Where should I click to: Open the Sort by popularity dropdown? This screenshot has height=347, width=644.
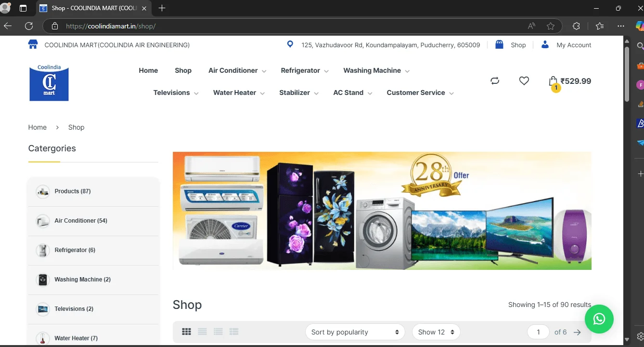(355, 332)
